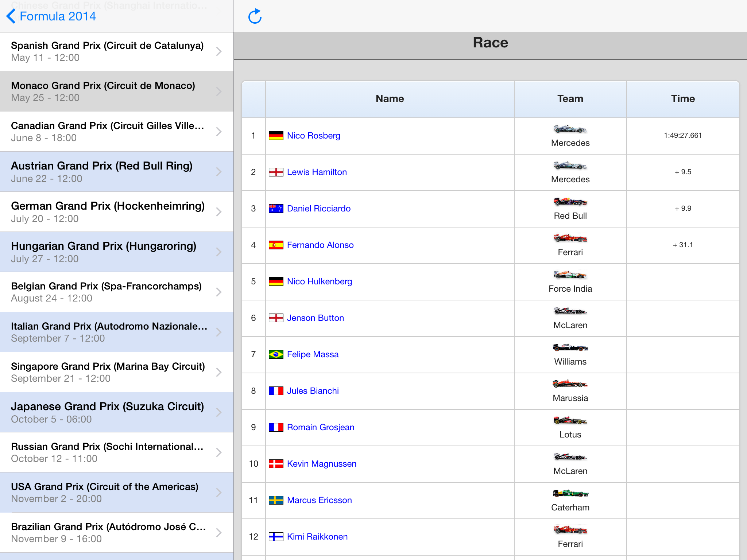The image size is (747, 560).
Task: Click the Name column header
Action: [390, 99]
